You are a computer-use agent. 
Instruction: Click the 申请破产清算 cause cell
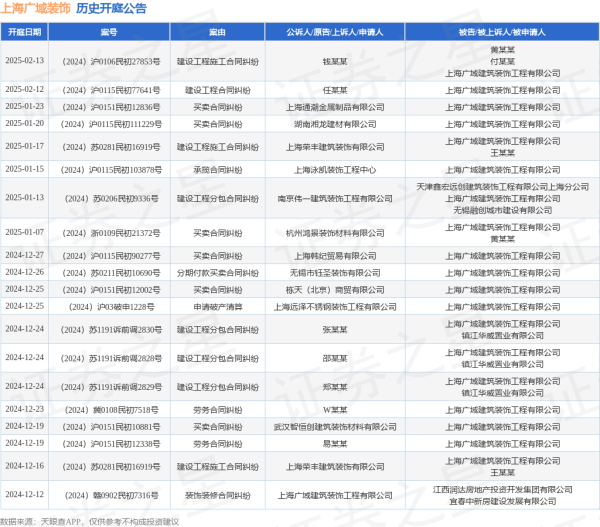[x=217, y=307]
